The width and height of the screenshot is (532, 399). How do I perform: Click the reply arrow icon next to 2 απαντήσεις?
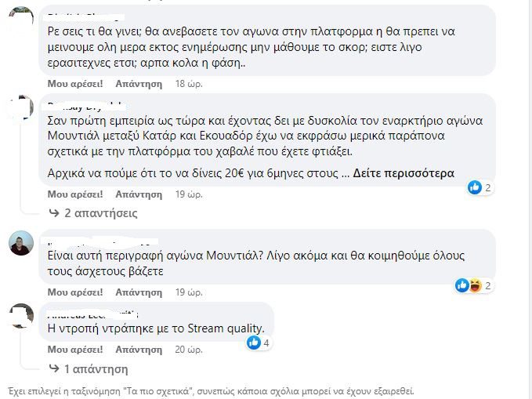coord(54,213)
